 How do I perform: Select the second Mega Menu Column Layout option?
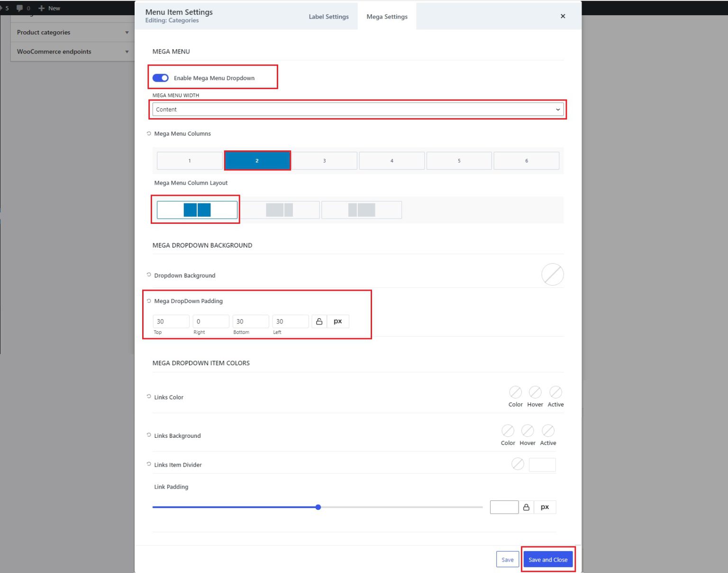click(280, 209)
